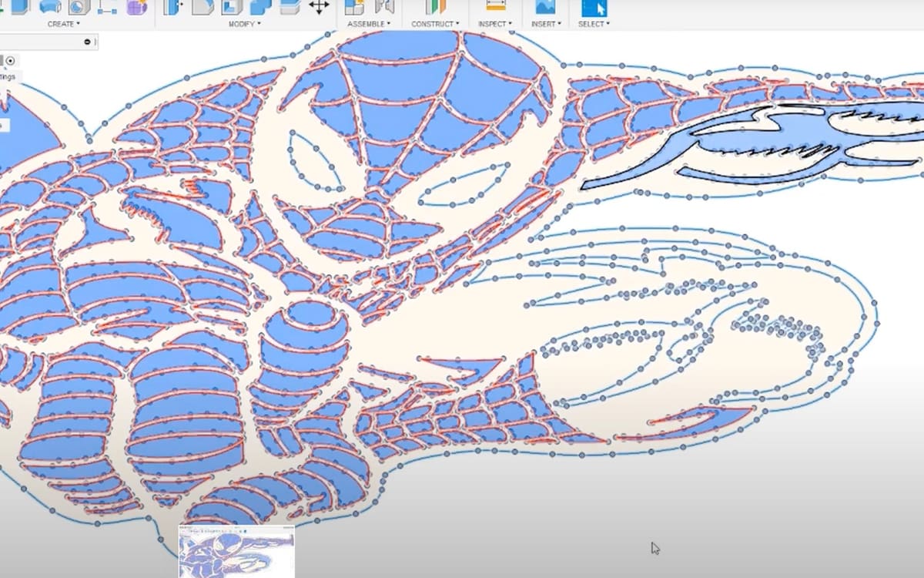Screen dimensions: 924x578
Task: Open the MODIFY dropdown menu
Action: 245,24
